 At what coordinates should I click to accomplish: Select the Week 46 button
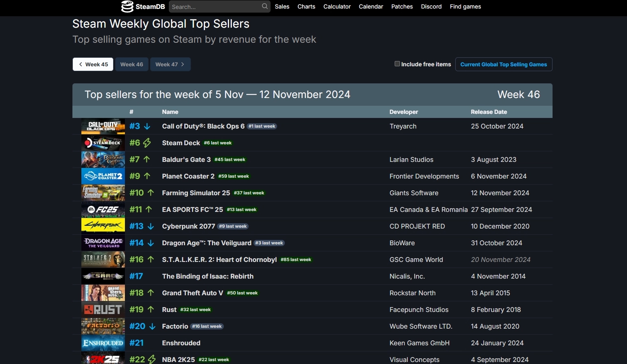click(x=131, y=64)
